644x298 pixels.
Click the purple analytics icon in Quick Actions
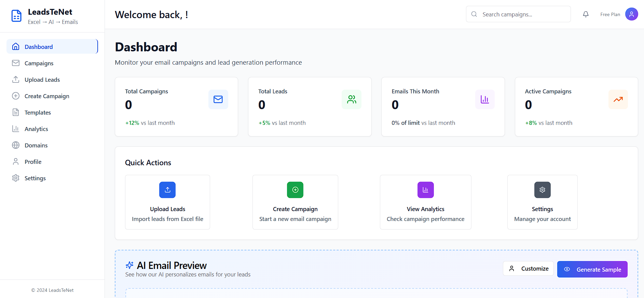point(426,190)
